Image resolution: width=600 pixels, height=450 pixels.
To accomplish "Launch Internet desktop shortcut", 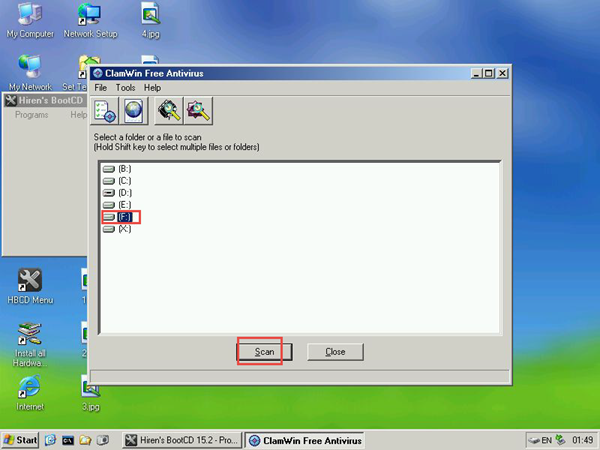I will tap(30, 393).
